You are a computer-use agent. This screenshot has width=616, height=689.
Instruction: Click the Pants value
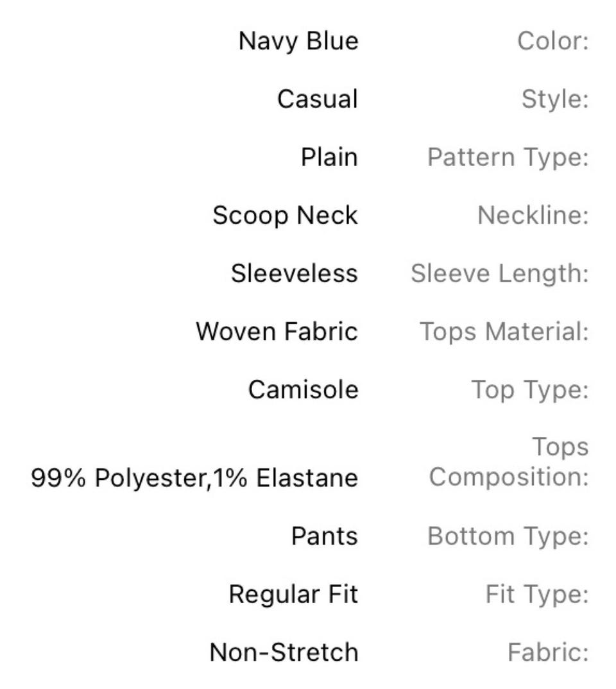click(x=325, y=536)
